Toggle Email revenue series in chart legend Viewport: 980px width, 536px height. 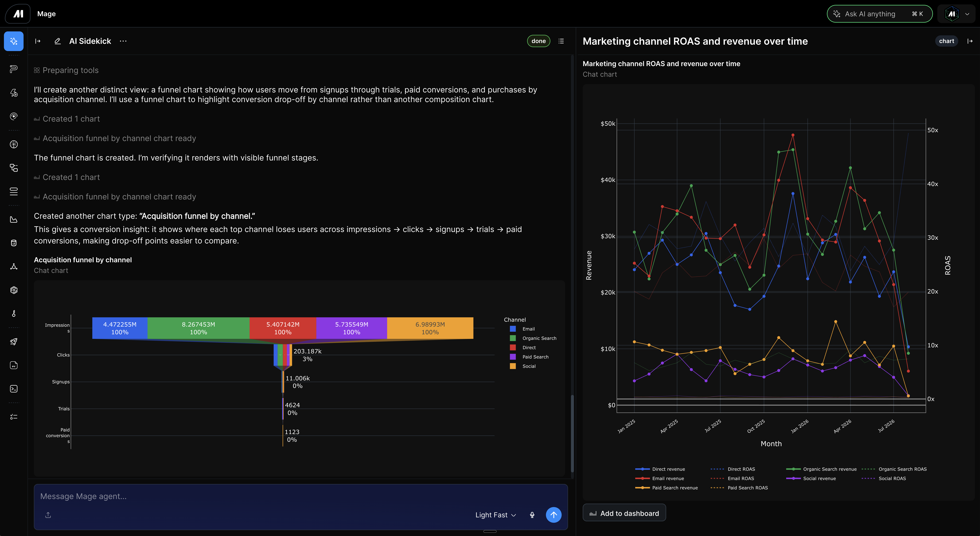pos(660,479)
